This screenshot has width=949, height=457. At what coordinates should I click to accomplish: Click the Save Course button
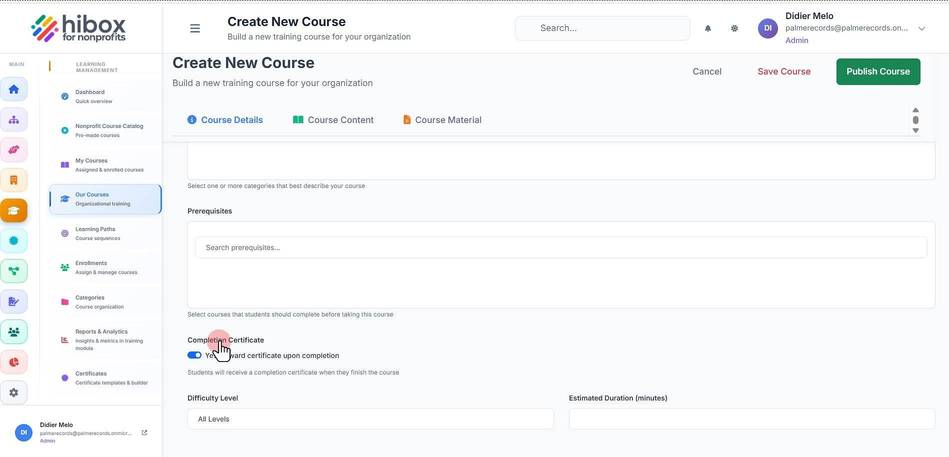coord(784,71)
